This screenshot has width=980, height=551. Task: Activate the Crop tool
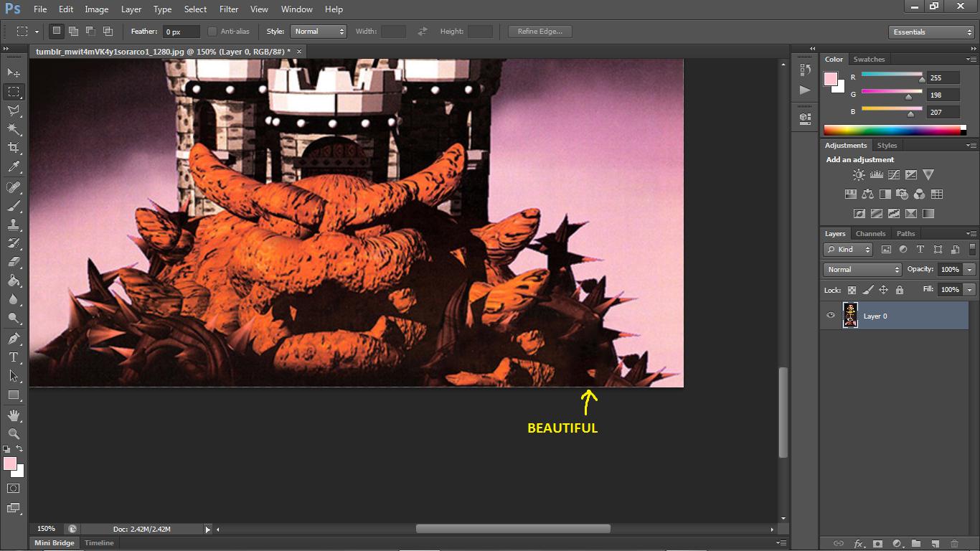14,148
